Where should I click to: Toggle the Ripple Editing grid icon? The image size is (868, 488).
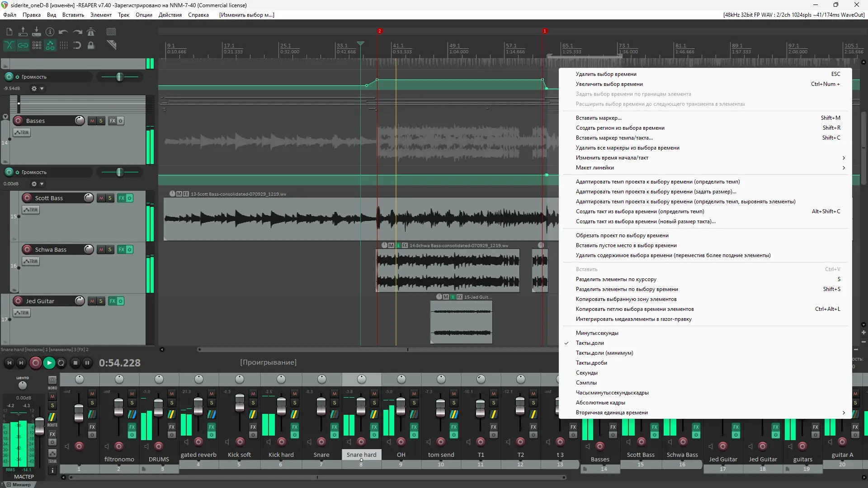click(37, 45)
